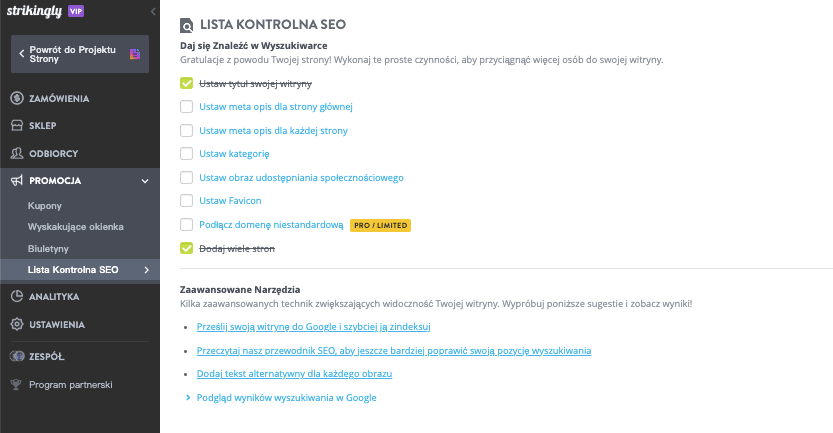Collapse the sidebar with the top arrow
Screen dimensions: 833x433
tap(153, 10)
